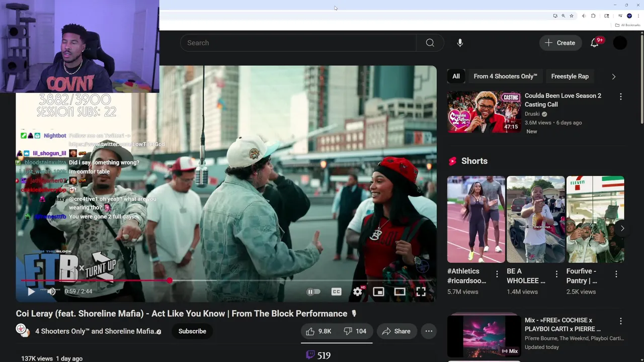The width and height of the screenshot is (644, 362).
Task: Open Chrome side panel search icon
Action: point(607,16)
